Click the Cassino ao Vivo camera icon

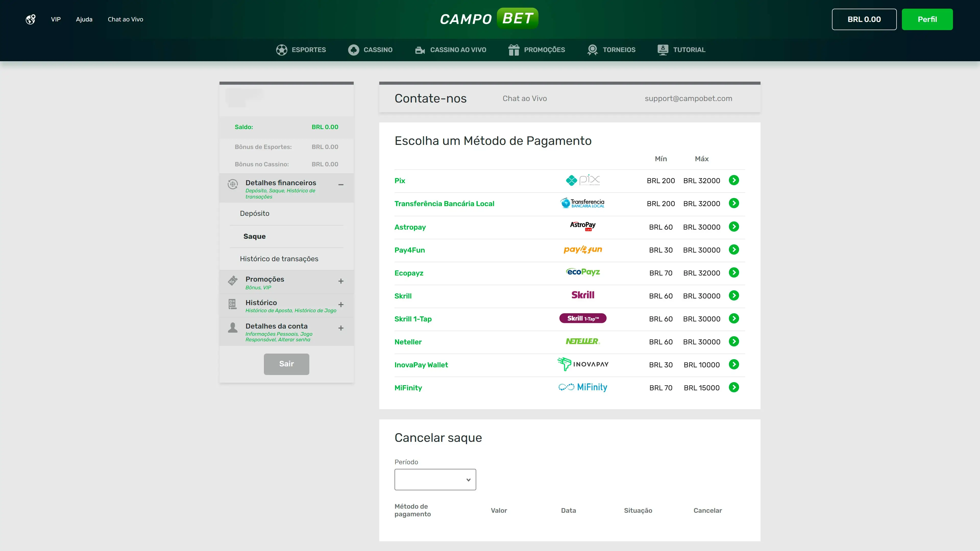click(420, 50)
